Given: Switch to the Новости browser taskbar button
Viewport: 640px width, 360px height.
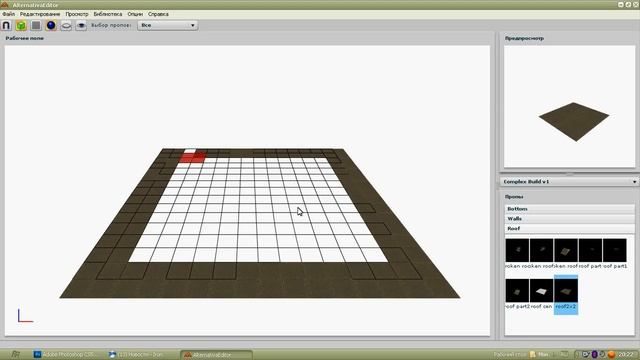Looking at the screenshot, I should tap(139, 354).
